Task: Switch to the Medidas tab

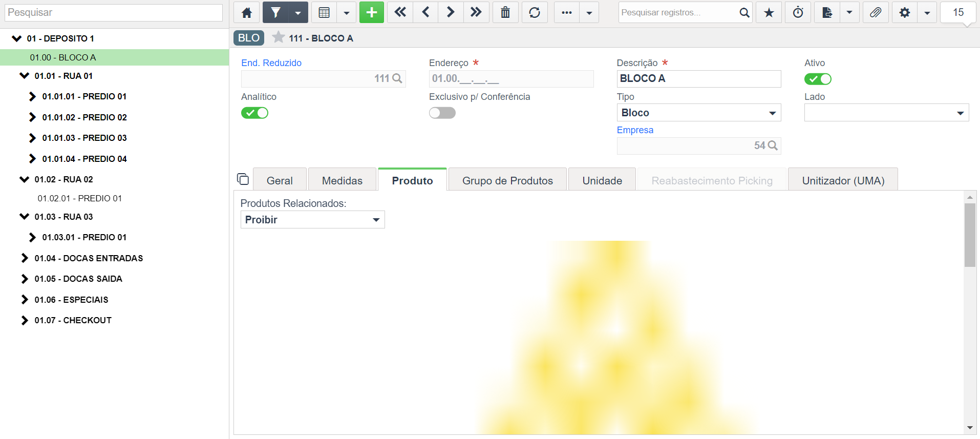Action: [342, 180]
